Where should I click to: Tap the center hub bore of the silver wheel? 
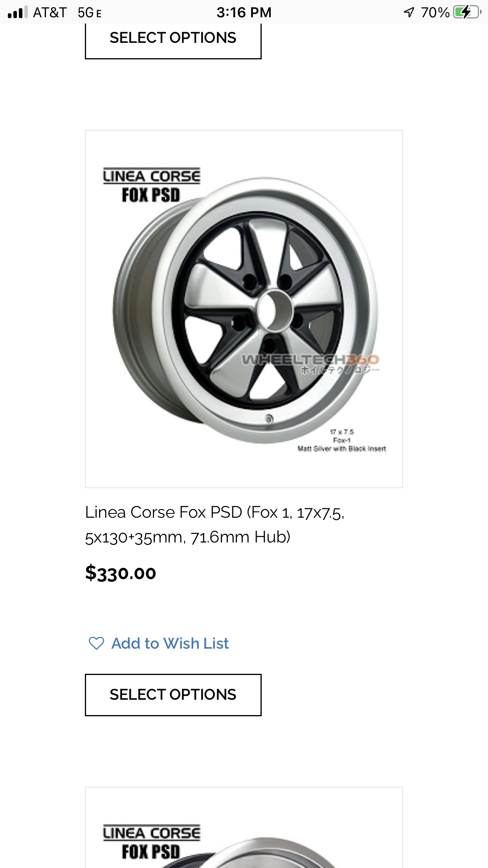point(272,309)
